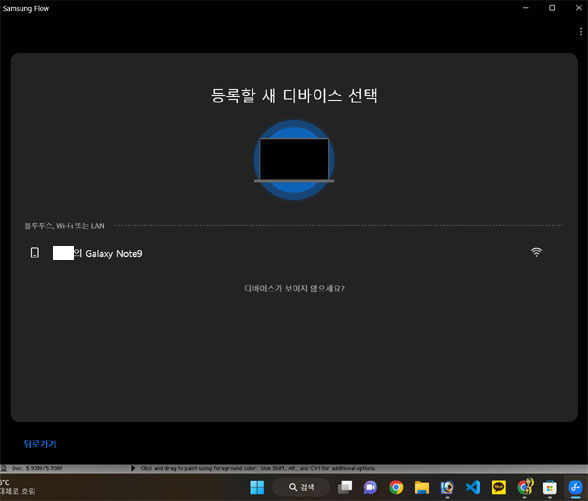Open KakaoTalk from the taskbar
Viewport: 588px width, 501px height.
click(x=499, y=488)
